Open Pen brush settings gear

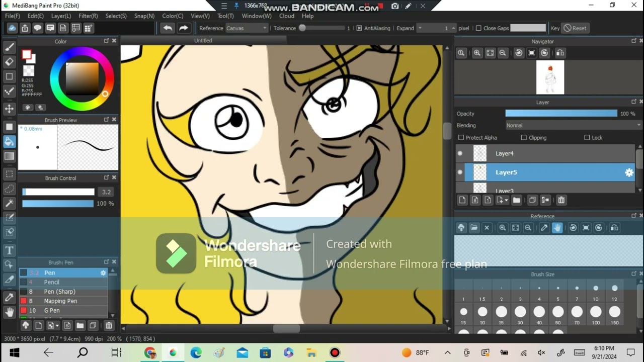(x=103, y=273)
